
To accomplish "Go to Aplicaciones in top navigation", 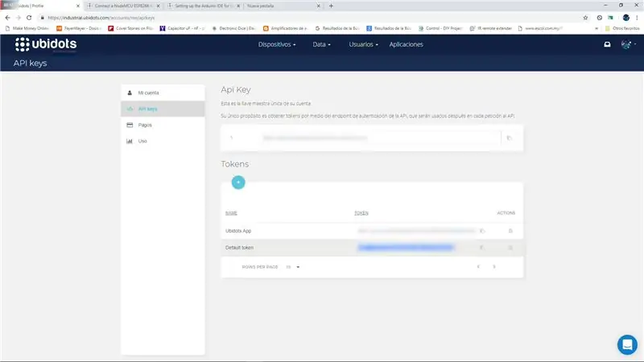I will [x=407, y=44].
